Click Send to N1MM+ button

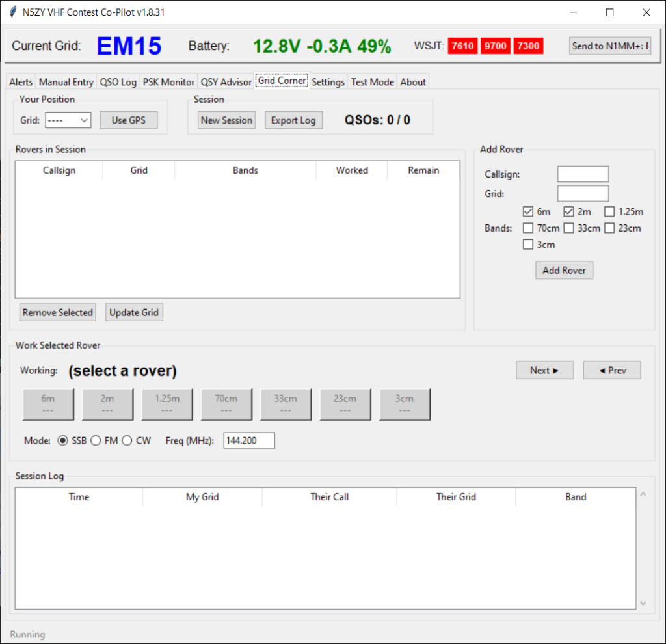click(610, 46)
